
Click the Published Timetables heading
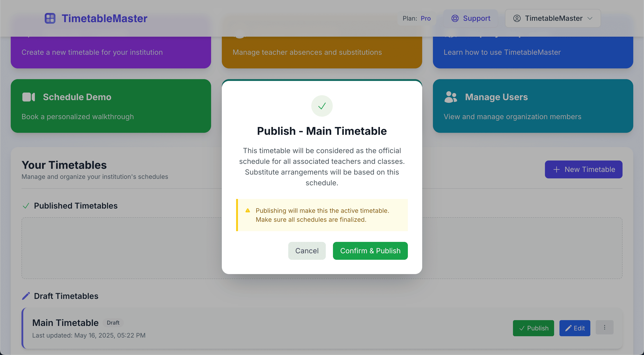76,206
